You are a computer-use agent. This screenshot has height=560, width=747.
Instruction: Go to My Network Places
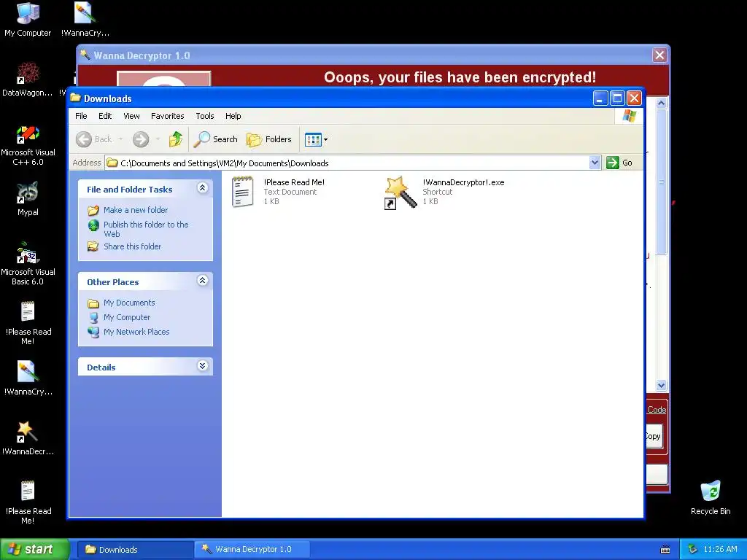click(x=136, y=332)
